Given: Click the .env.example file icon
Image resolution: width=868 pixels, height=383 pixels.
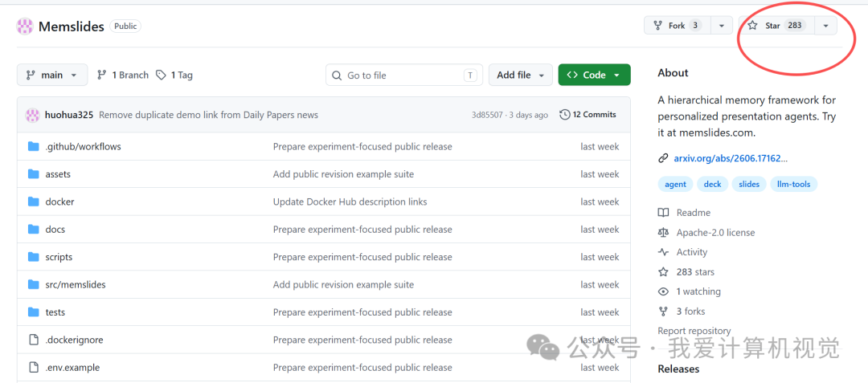Looking at the screenshot, I should [34, 368].
